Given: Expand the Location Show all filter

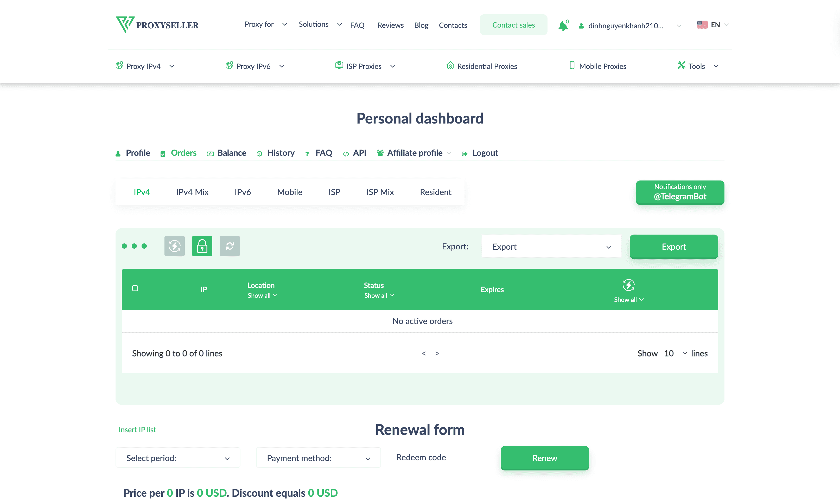Looking at the screenshot, I should point(262,295).
